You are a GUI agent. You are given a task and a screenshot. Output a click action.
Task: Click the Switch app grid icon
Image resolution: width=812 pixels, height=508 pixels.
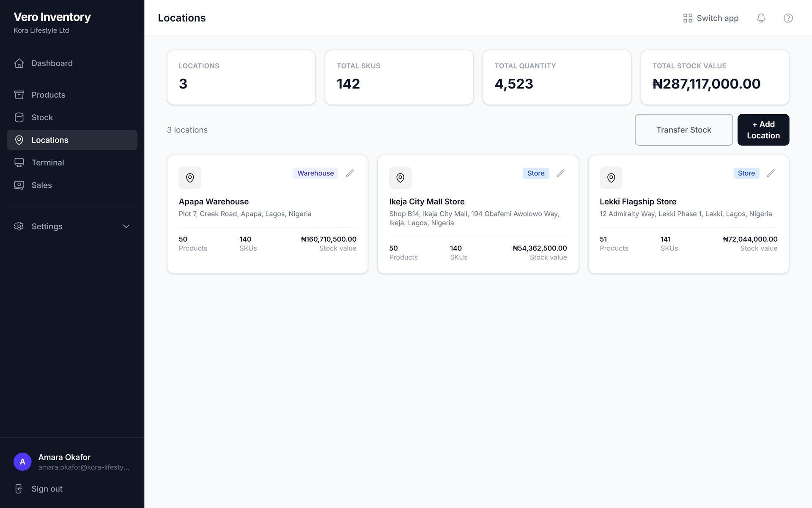click(688, 18)
